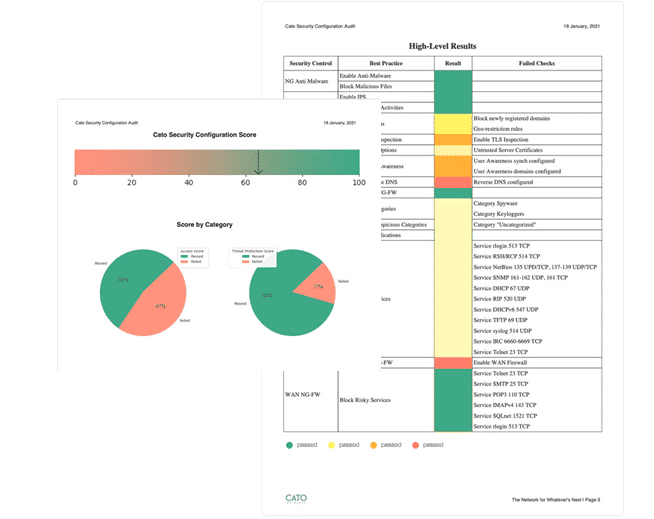Click the green legend dot under the results table
The width and height of the screenshot is (654, 519).
coord(289,445)
